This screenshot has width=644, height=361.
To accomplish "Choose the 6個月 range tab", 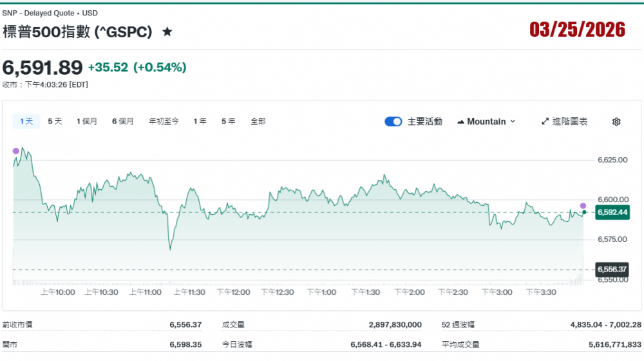I will 122,121.
